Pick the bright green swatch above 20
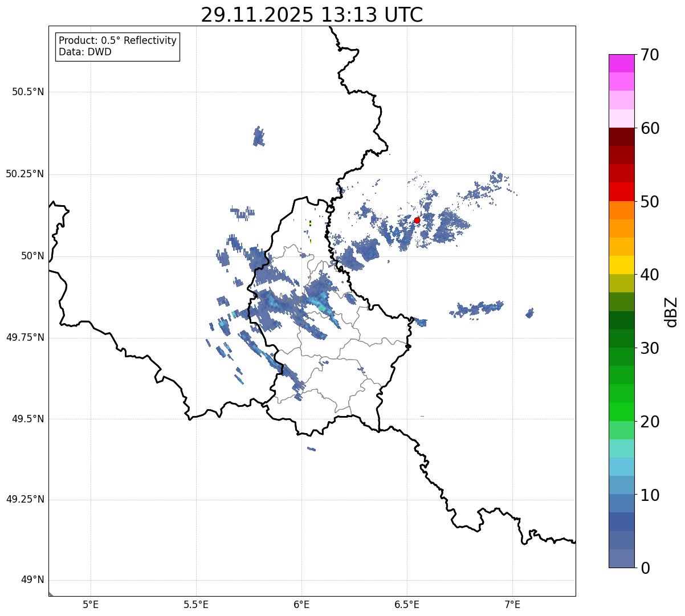 click(x=621, y=411)
